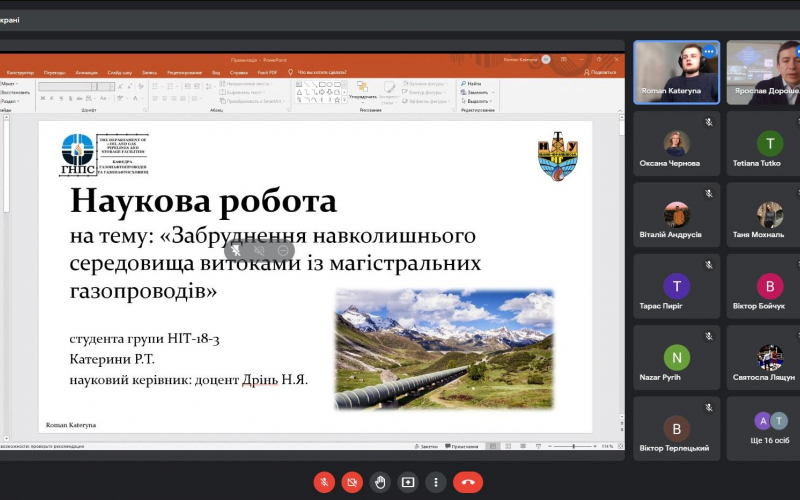
Task: Click Преобразовать в SmartArt
Action: (253, 101)
